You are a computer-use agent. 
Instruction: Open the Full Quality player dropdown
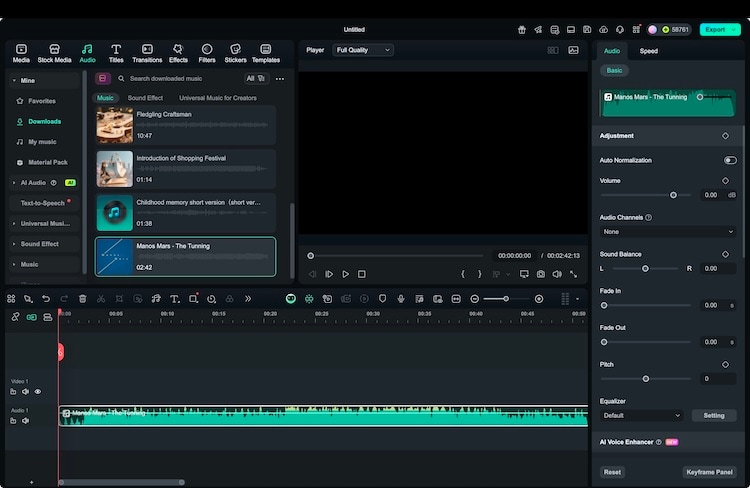click(363, 50)
